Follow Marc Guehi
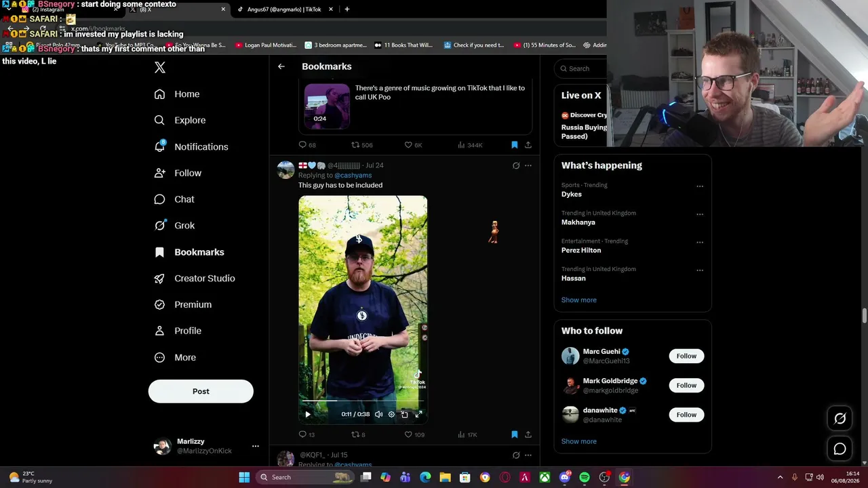The image size is (868, 488). 686,356
